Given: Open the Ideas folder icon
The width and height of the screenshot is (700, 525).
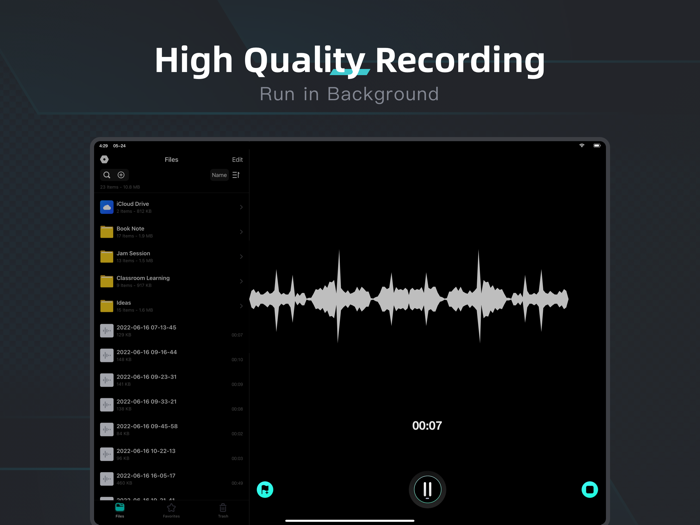Looking at the screenshot, I should pos(107,306).
